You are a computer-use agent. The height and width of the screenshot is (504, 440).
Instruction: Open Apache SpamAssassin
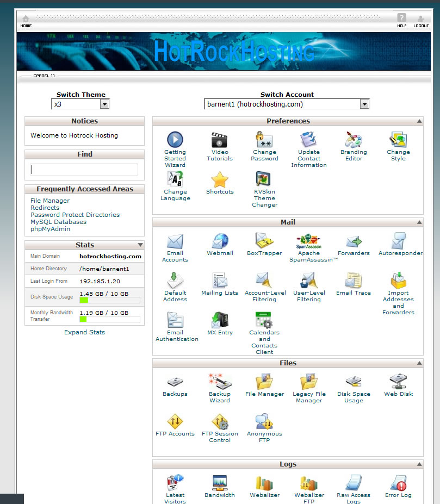[309, 241]
